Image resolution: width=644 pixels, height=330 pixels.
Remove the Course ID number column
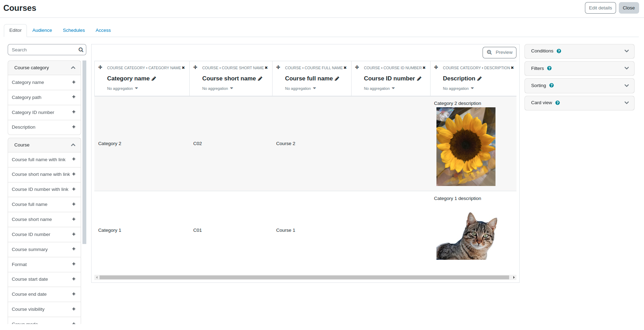point(424,68)
